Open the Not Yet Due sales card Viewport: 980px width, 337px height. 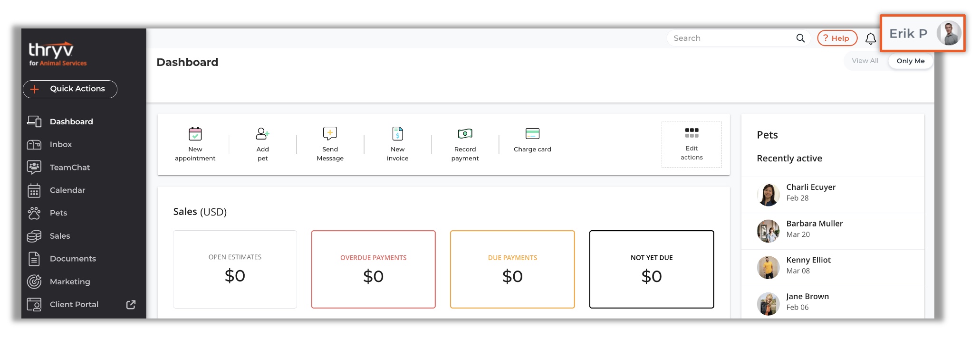652,269
